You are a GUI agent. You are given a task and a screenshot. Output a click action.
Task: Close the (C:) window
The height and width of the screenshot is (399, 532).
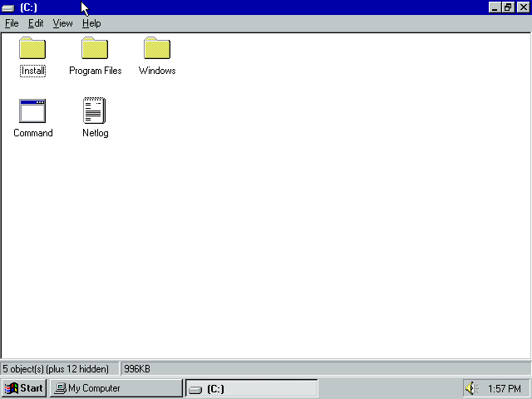(x=523, y=7)
